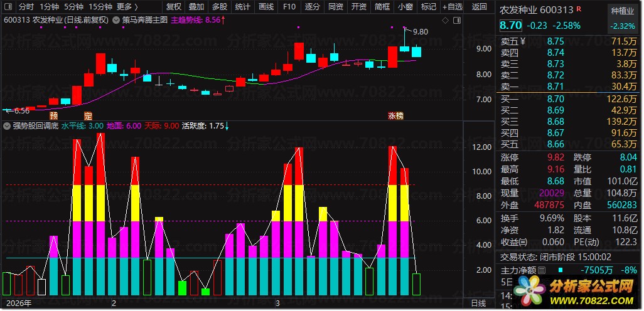Expand the 策马奔腾主图 indicator menu chevron
Image resolution: width=644 pixels, height=311 pixels.
point(116,19)
